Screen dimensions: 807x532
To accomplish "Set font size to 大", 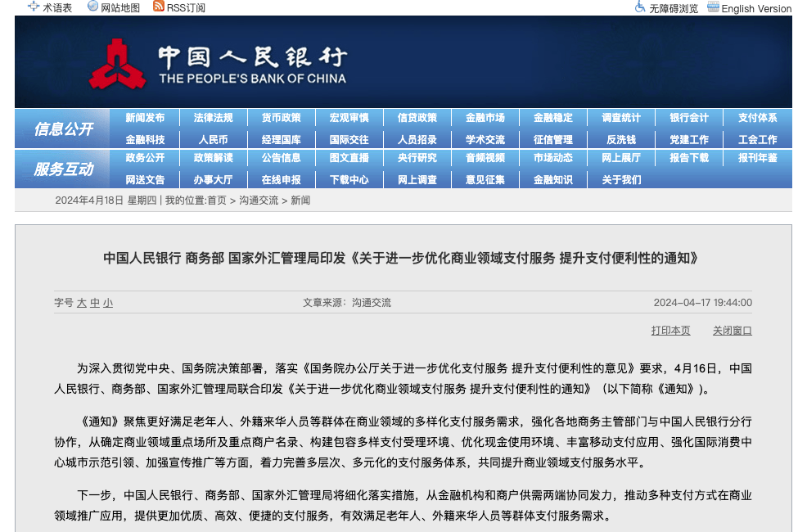I will (x=81, y=303).
